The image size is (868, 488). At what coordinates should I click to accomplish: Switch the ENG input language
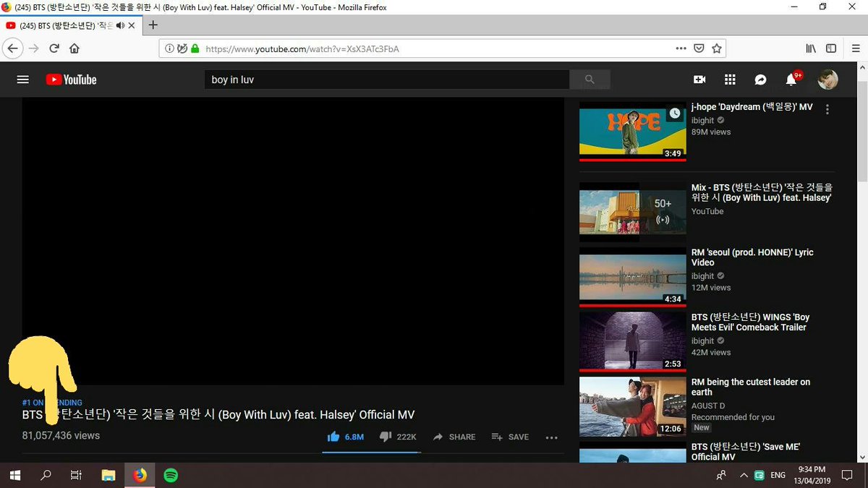pos(778,476)
